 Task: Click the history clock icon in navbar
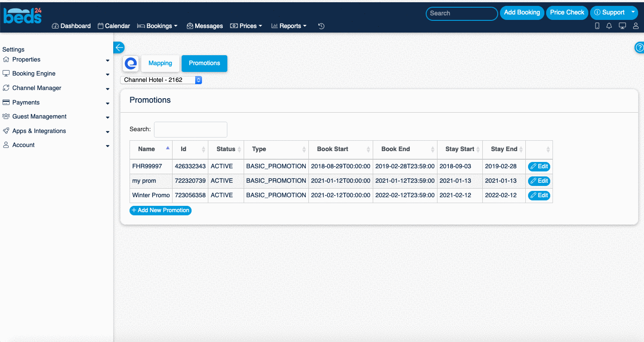pos(321,26)
